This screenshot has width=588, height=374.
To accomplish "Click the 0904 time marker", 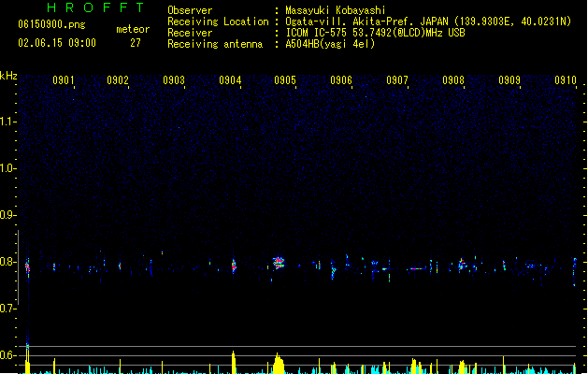I will 230,80.
